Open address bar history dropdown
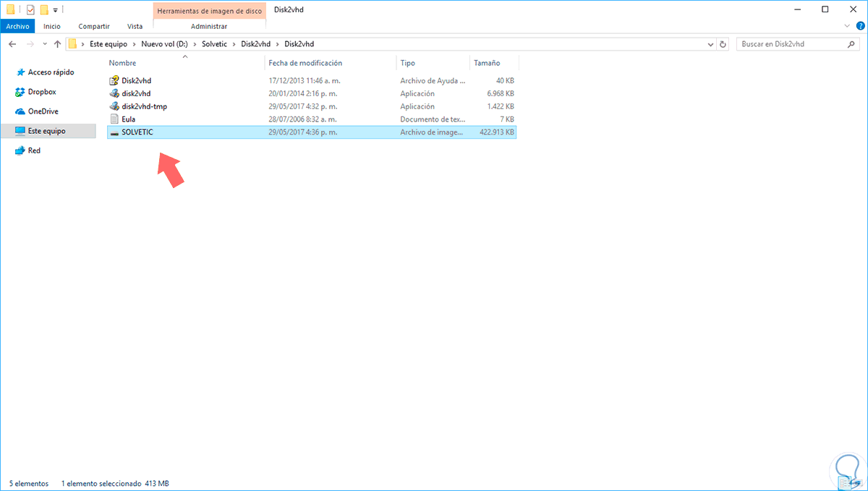868x491 pixels. (710, 44)
